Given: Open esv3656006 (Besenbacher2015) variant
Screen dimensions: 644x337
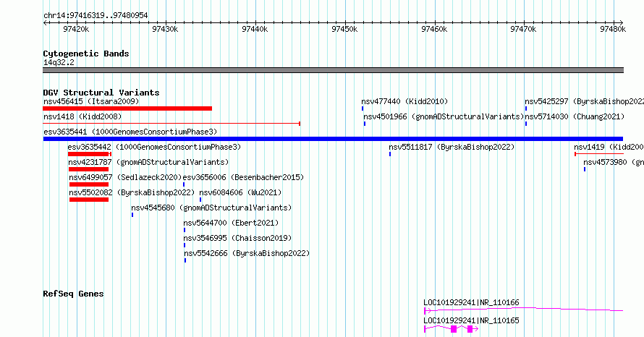Looking at the screenshot, I should pos(243,177).
